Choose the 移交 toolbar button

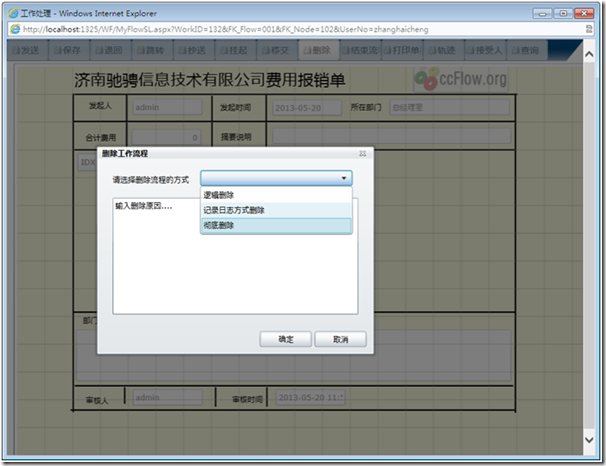point(277,50)
